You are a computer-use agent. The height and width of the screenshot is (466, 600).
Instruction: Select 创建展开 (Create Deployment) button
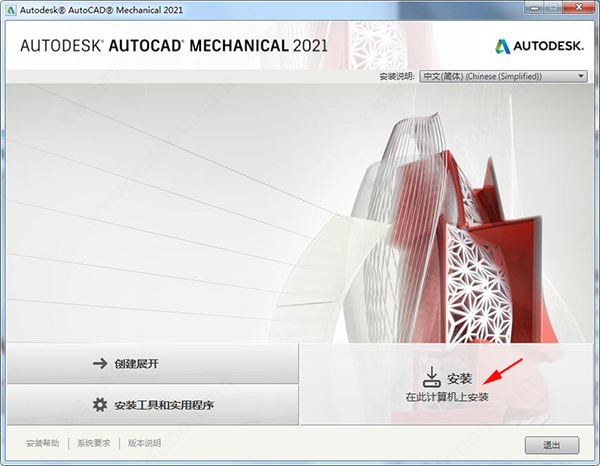(153, 363)
